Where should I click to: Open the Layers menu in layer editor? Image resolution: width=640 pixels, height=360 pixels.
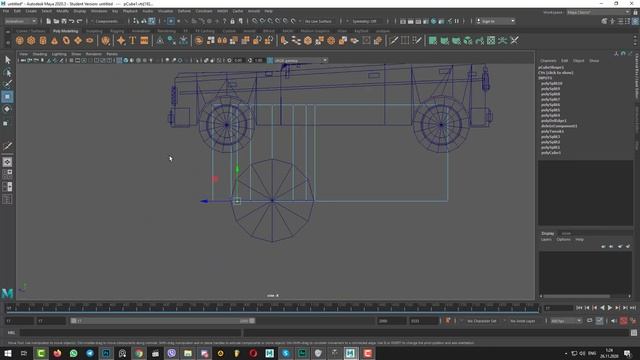pyautogui.click(x=546, y=239)
